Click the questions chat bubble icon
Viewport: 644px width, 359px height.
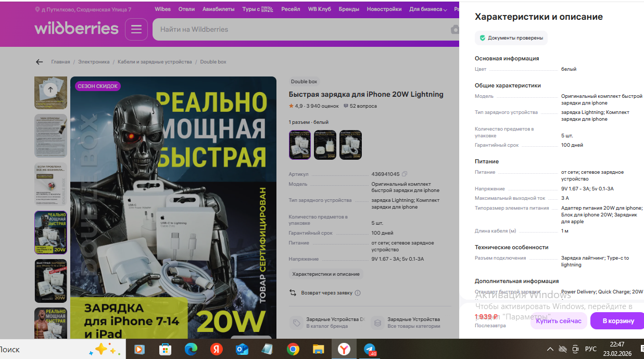[x=346, y=106]
